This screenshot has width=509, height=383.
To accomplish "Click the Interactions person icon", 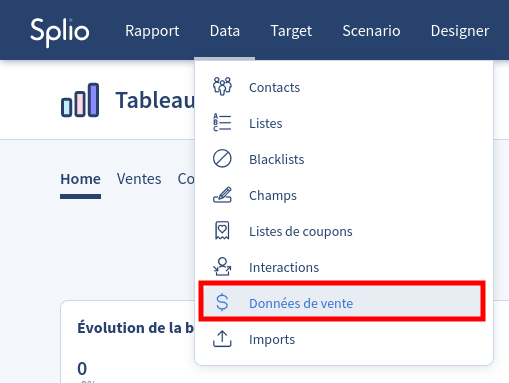I will [x=222, y=267].
